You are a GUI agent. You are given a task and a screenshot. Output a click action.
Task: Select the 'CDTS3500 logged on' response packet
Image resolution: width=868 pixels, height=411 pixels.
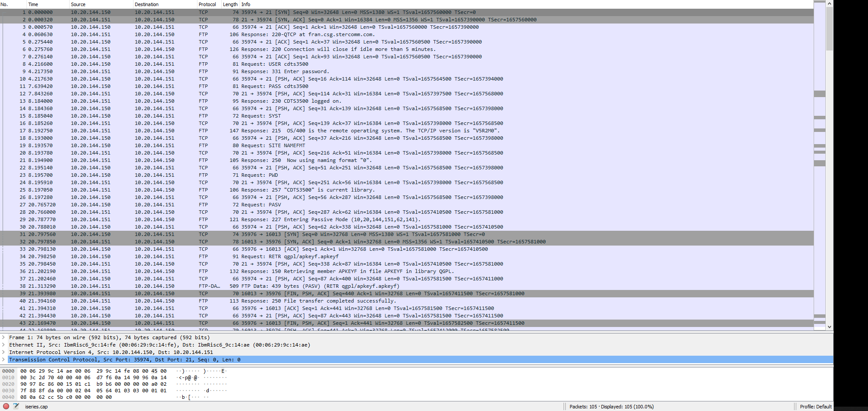click(174, 101)
